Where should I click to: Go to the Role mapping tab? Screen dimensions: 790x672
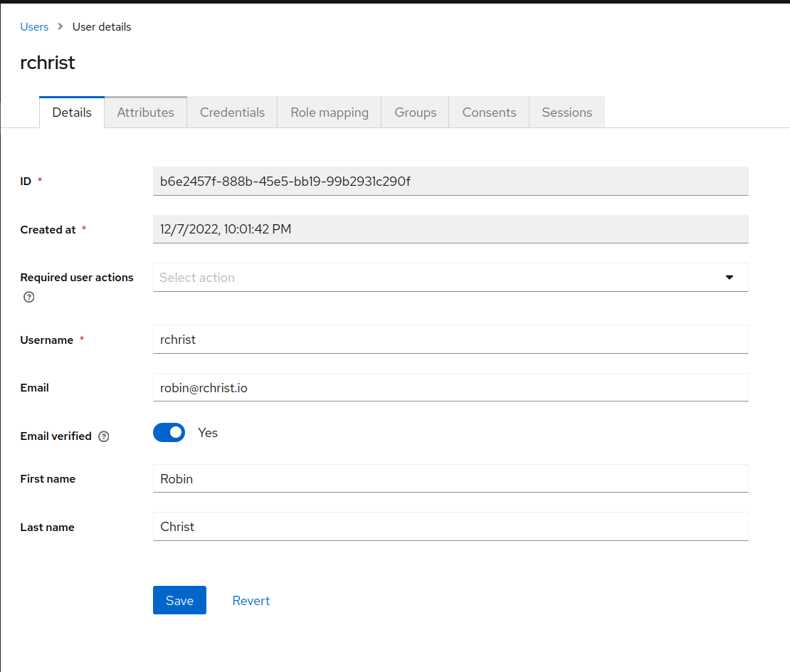330,112
